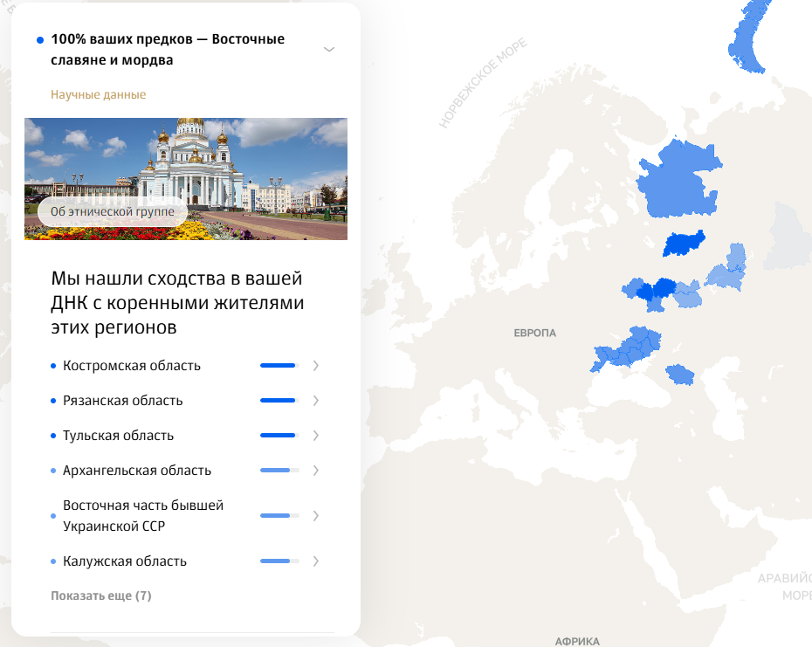The image size is (812, 647).
Task: Click the arrow next to Тульская область
Action: pos(315,436)
